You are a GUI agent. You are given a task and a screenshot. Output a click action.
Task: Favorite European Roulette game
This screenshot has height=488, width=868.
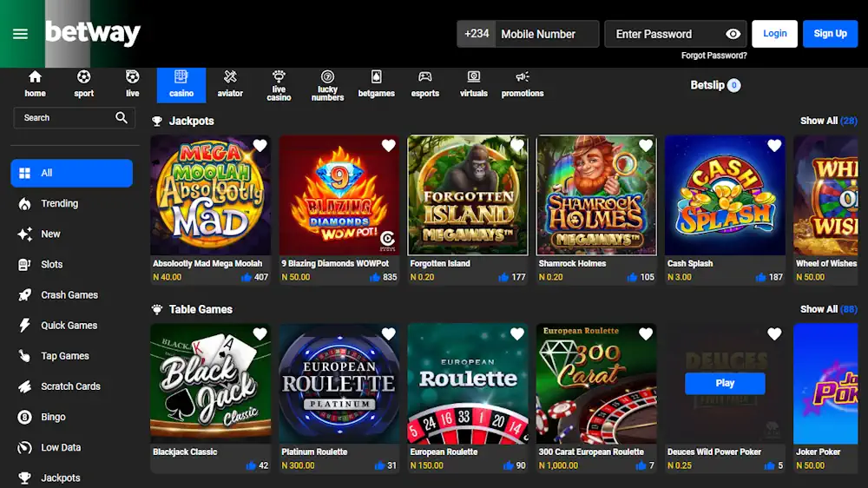coord(517,333)
